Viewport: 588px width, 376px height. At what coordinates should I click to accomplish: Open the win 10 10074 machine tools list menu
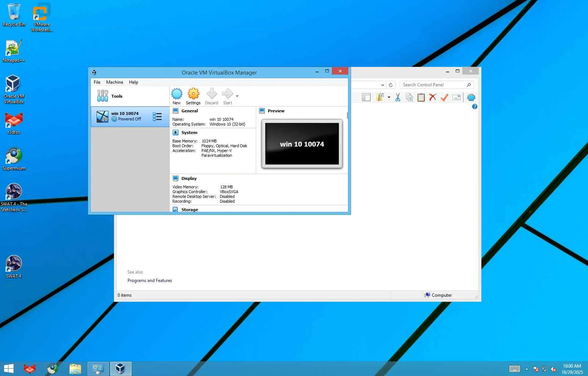157,117
